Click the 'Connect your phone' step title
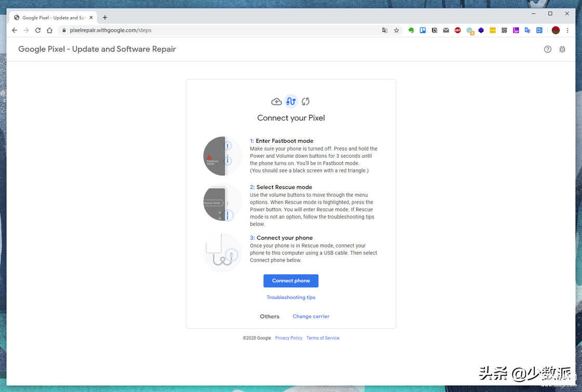Screen dimensions: 582x392 [285, 238]
